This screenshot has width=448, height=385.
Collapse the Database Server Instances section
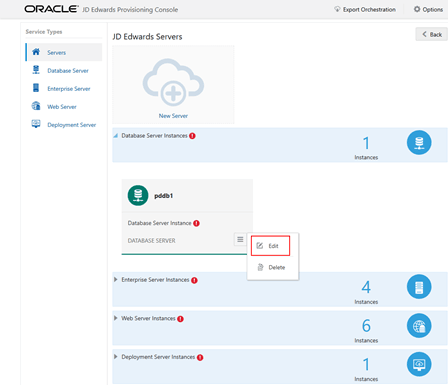tap(115, 136)
